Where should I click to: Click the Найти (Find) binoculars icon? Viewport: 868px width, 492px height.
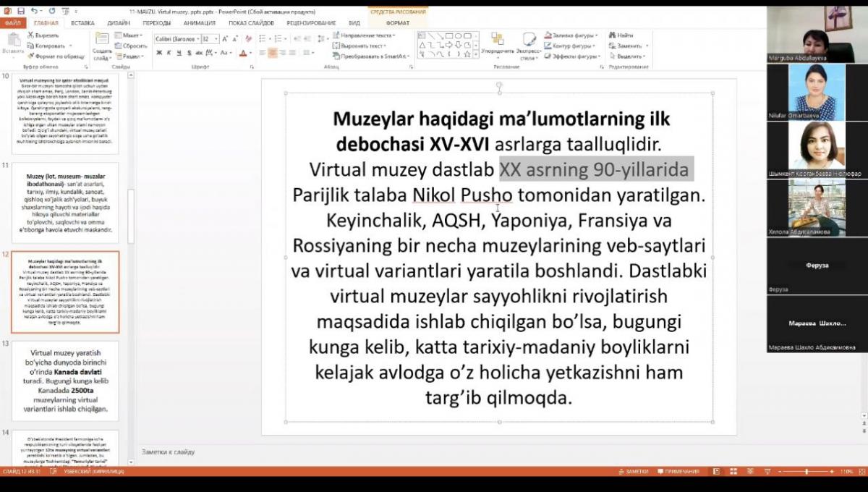click(x=612, y=35)
